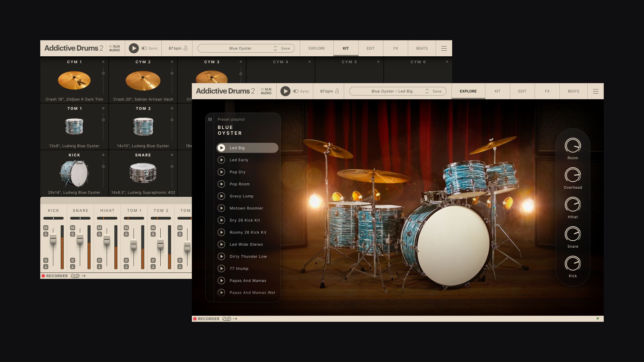Mute the KICK mixer channel
Viewport: 644px width, 362px height.
coord(46,228)
